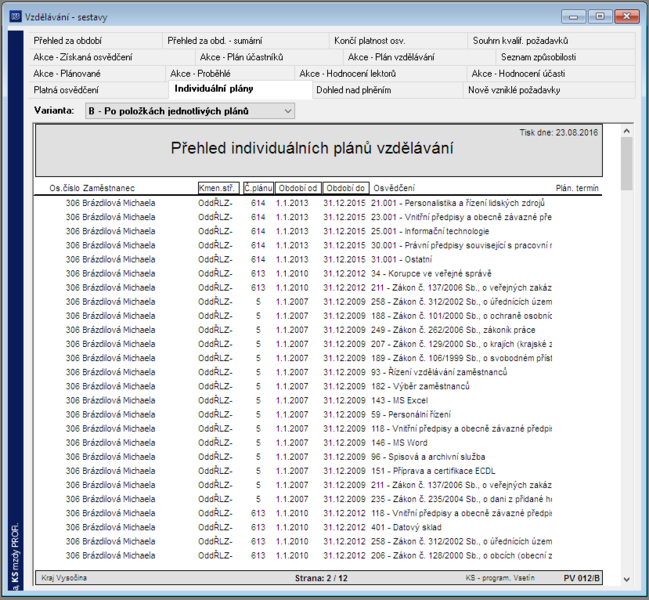
Task: Click the PV 012/B footer code
Action: pyautogui.click(x=581, y=578)
